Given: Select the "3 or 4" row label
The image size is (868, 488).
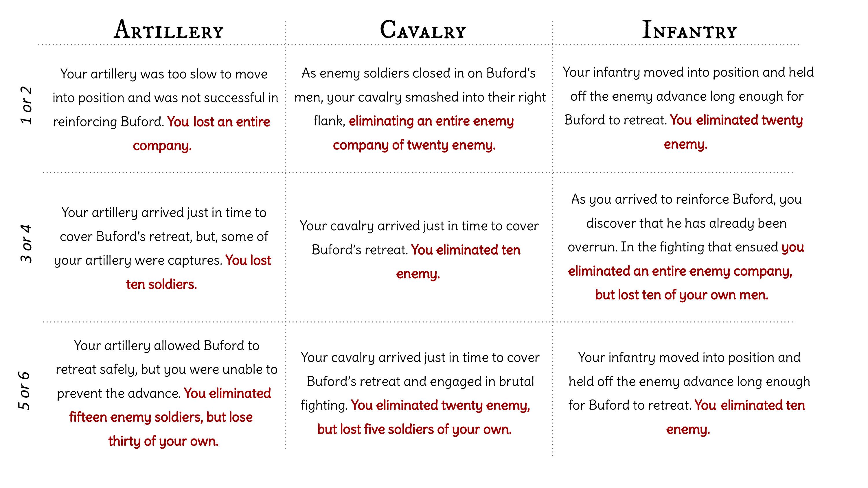Looking at the screenshot, I should [27, 244].
